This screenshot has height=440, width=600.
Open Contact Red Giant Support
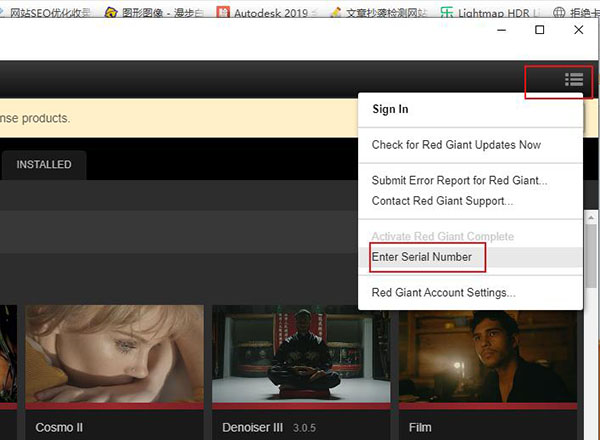click(442, 201)
